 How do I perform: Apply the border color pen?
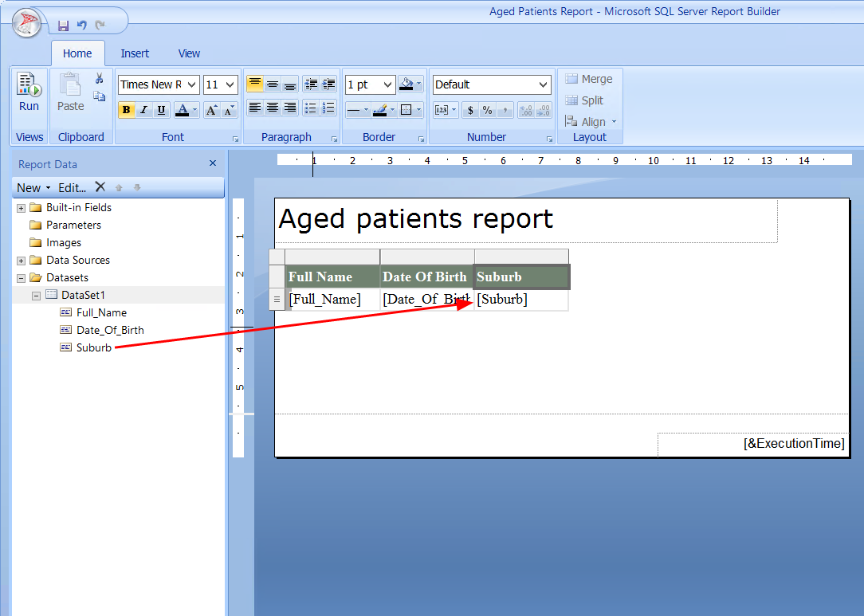coord(380,110)
